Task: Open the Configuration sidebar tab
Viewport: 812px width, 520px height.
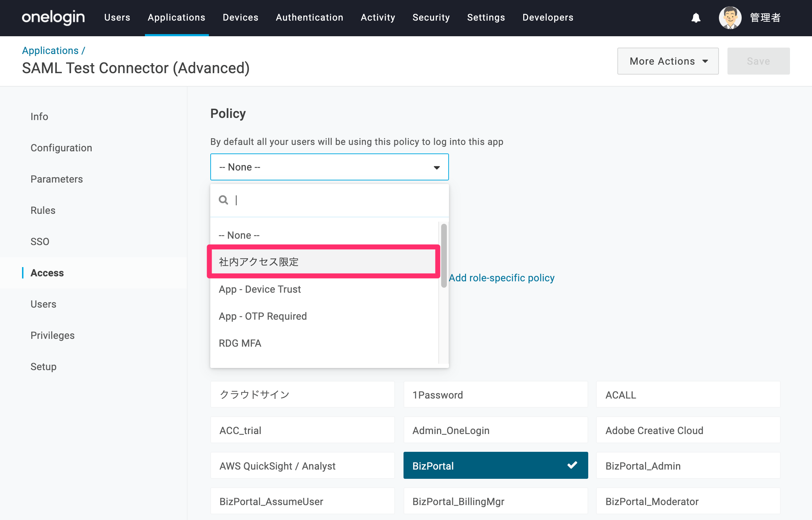Action: coord(61,148)
